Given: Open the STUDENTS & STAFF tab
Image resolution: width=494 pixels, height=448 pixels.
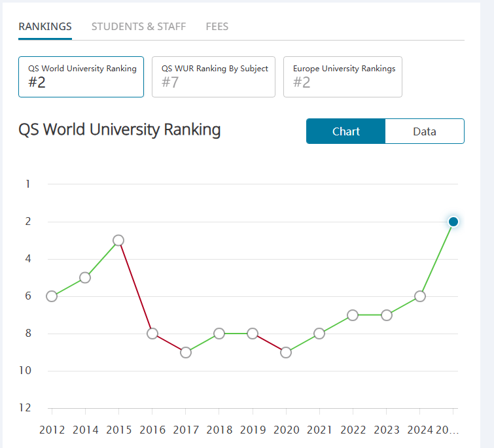Looking at the screenshot, I should [x=139, y=26].
